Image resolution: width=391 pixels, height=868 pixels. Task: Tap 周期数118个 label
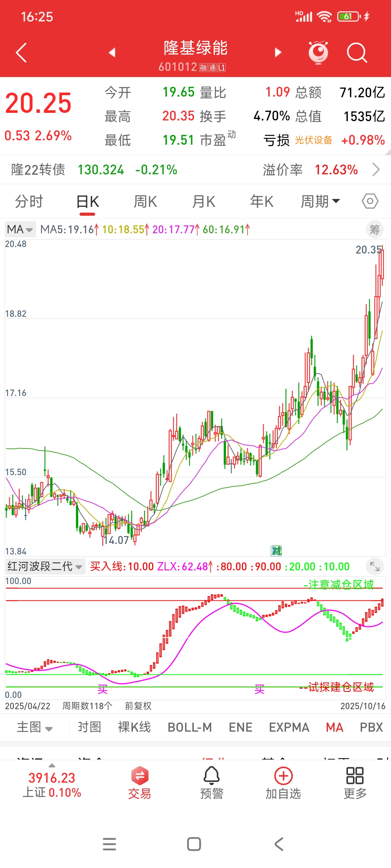pos(87,706)
